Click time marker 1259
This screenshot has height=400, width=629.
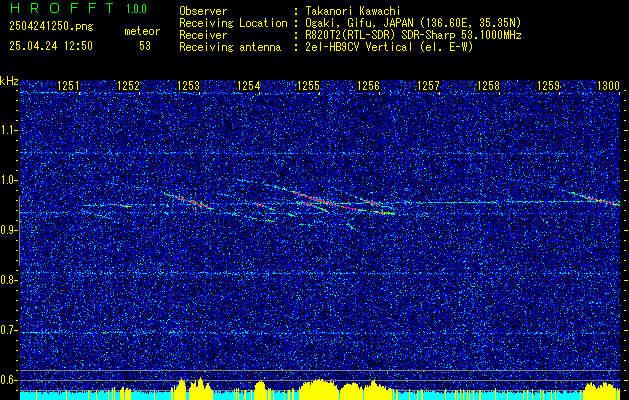click(x=548, y=85)
